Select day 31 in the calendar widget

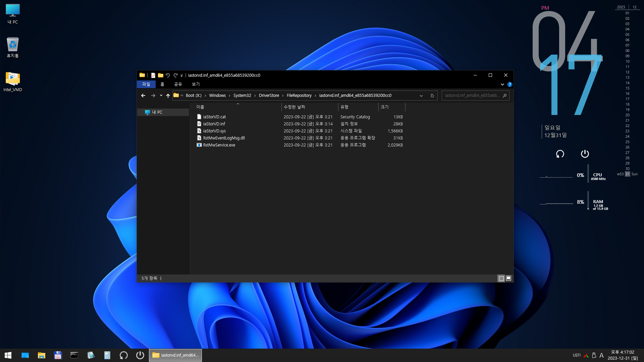pos(627,174)
